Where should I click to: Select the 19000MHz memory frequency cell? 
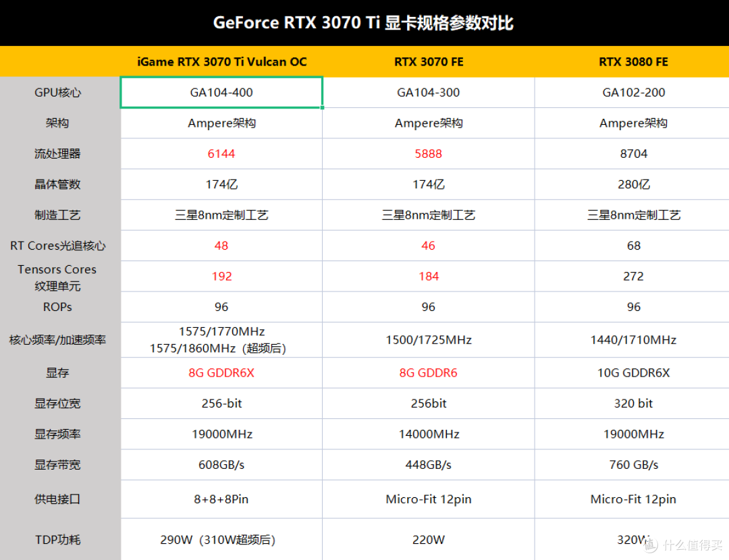tap(221, 434)
